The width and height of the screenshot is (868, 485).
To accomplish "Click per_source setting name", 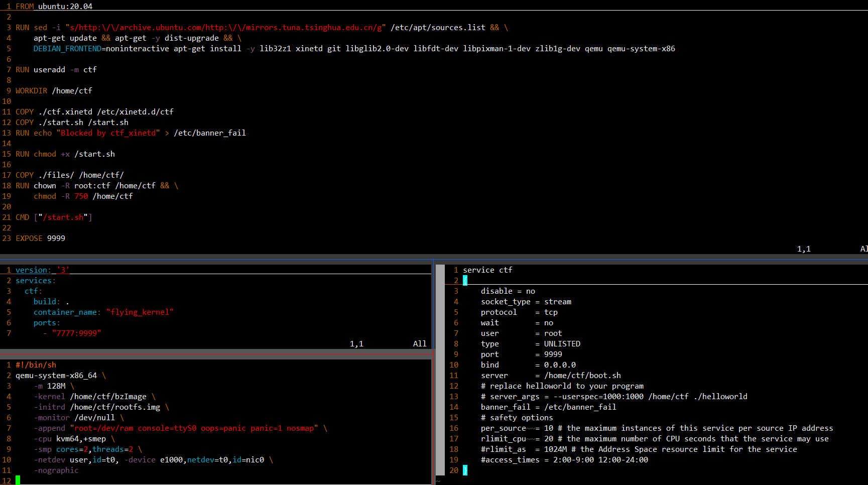I will (504, 428).
